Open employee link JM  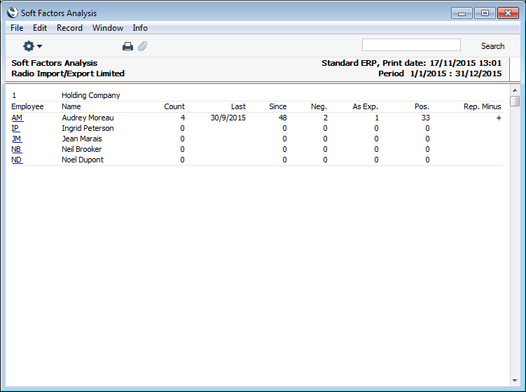(x=16, y=139)
